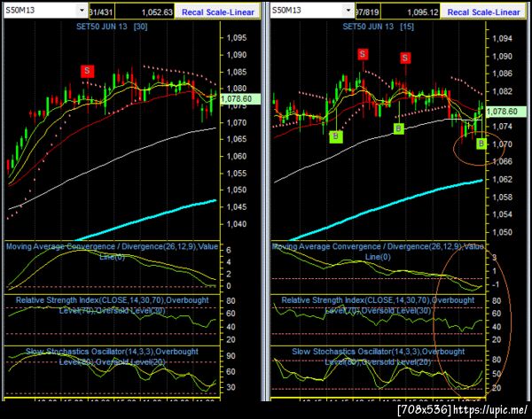Screen dimensions: 532x419
Task: Click the MACD(26,12,9) indicator label in right chart
Action: [378, 252]
